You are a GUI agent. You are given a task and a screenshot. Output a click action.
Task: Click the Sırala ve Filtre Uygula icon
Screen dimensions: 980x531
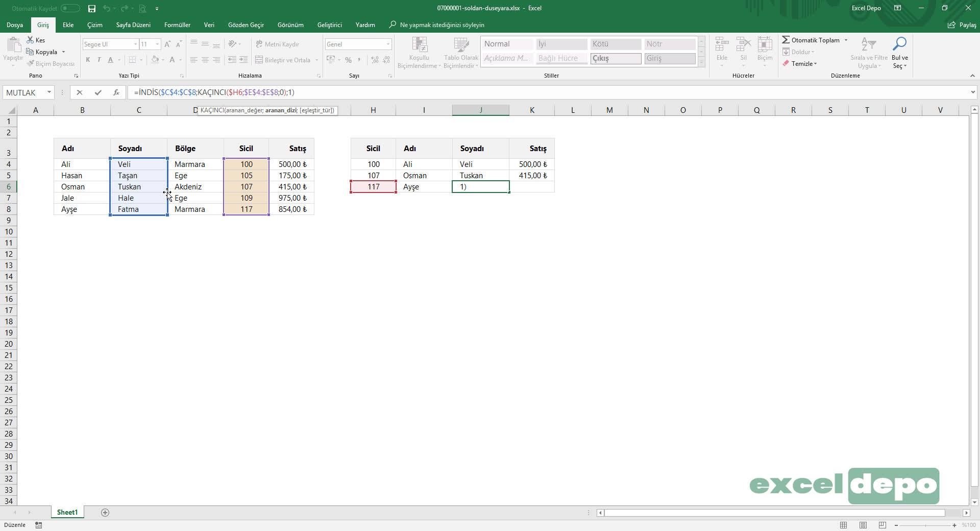tap(869, 45)
